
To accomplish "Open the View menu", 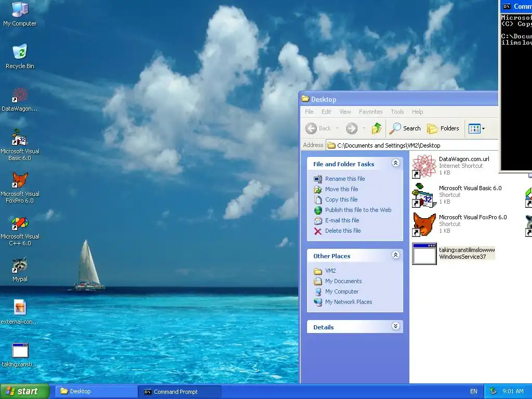I will (x=345, y=112).
